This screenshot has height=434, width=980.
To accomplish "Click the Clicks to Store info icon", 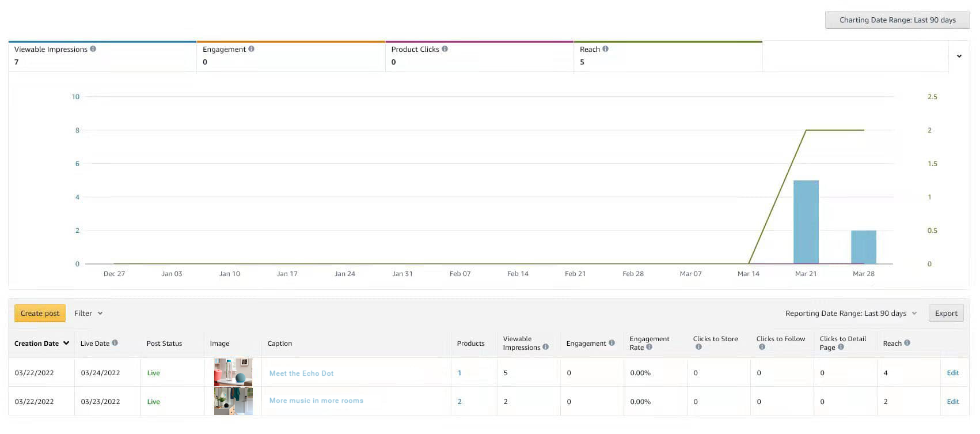I will click(698, 347).
